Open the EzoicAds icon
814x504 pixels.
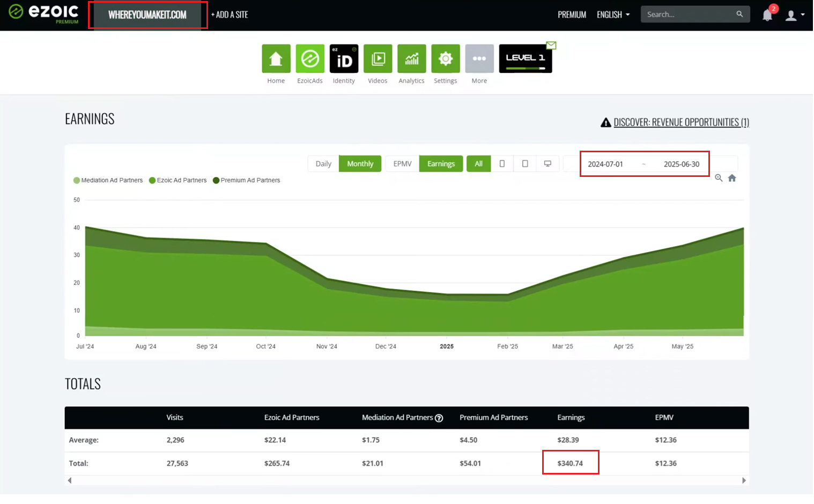coord(310,58)
